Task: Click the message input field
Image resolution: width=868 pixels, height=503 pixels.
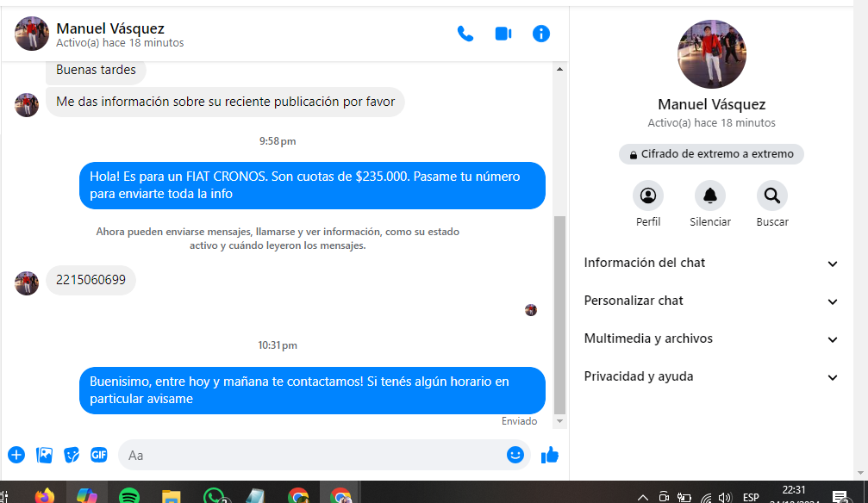Action: (x=310, y=455)
